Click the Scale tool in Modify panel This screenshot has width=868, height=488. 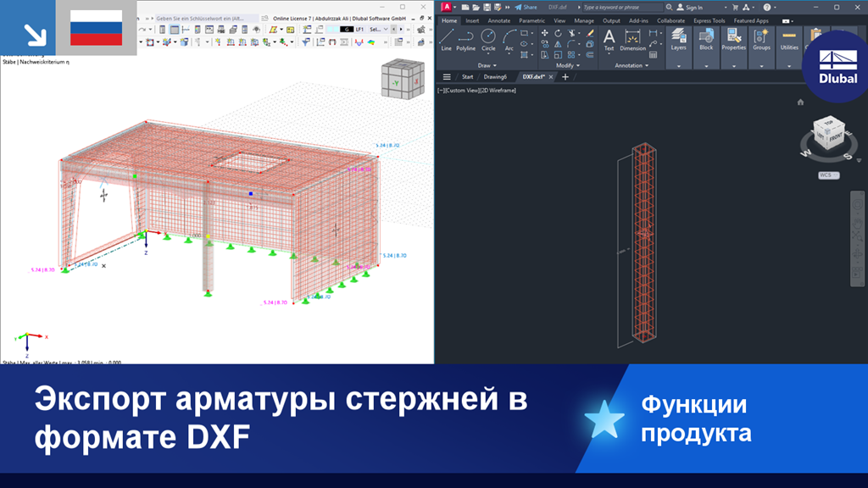[558, 55]
